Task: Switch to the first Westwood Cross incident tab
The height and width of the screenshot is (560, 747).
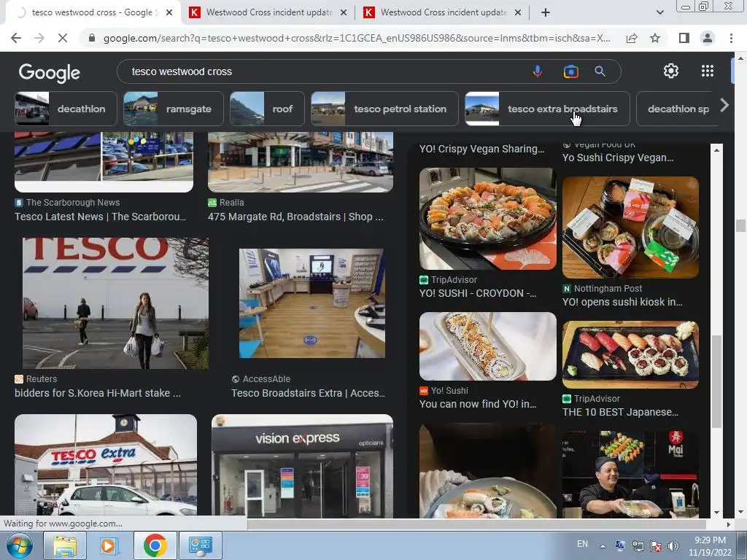Action: [x=267, y=12]
